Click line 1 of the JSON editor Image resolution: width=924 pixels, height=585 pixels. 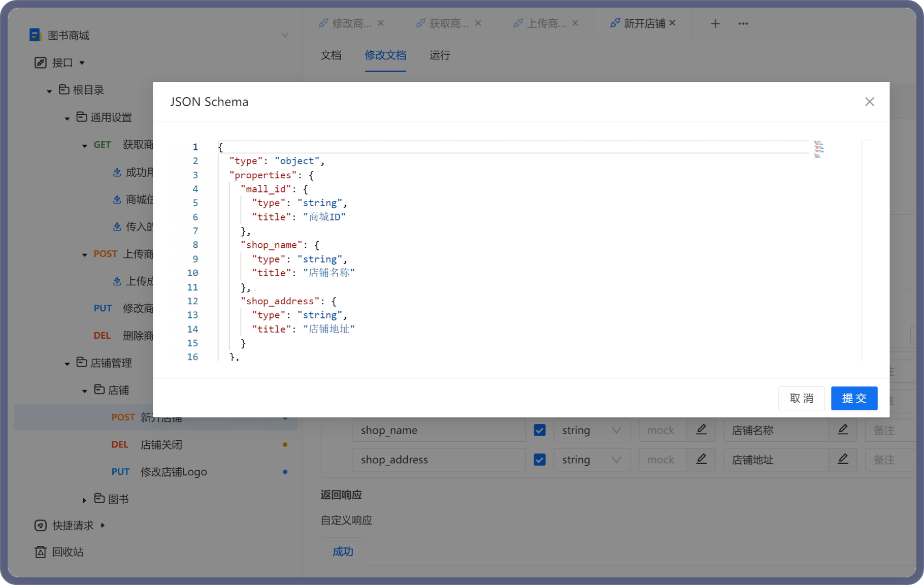[513, 147]
